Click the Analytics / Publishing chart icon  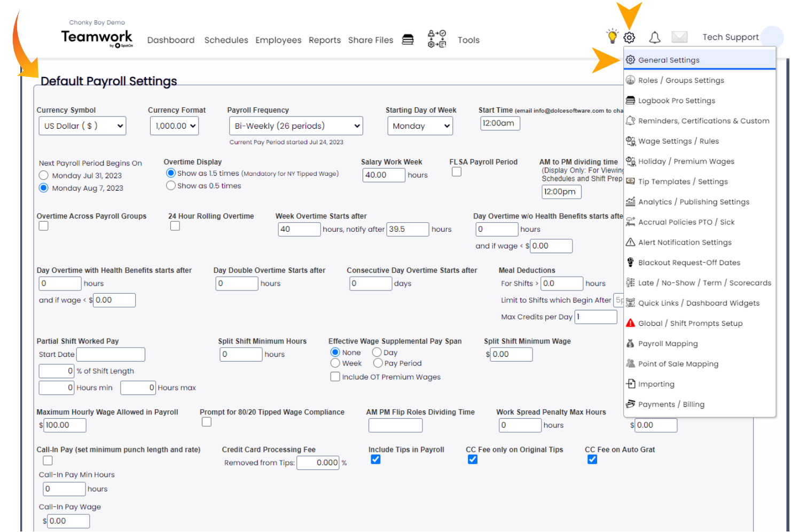pos(630,202)
